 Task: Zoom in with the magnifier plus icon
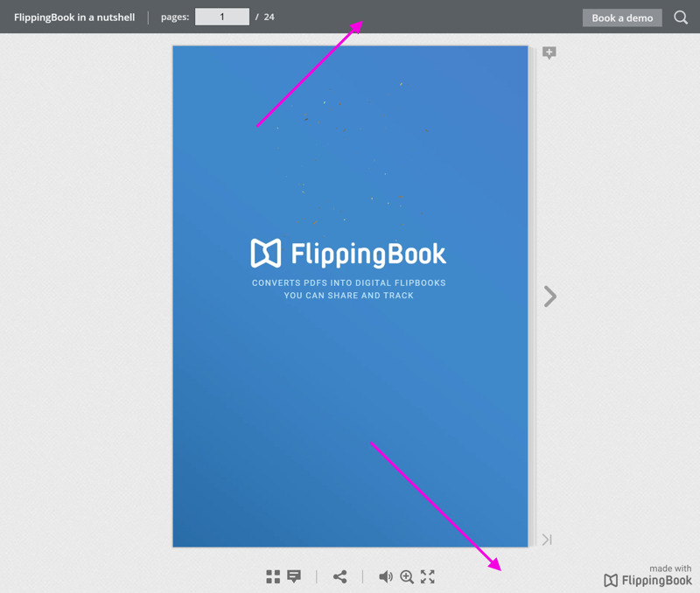[x=406, y=576]
